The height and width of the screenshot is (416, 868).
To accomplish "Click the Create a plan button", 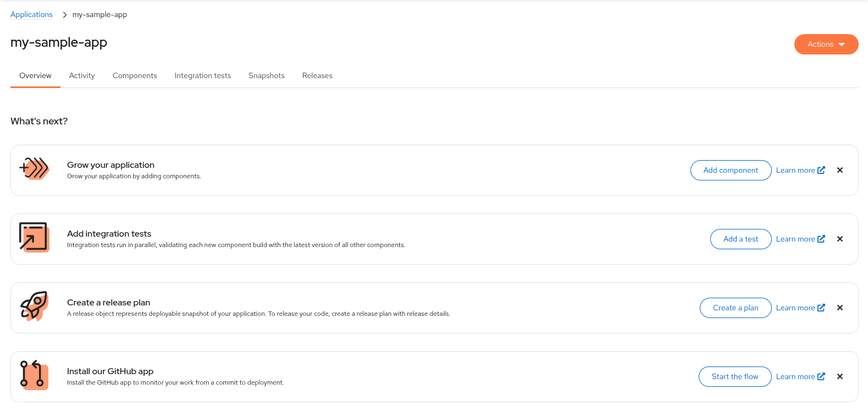I will pyautogui.click(x=736, y=308).
